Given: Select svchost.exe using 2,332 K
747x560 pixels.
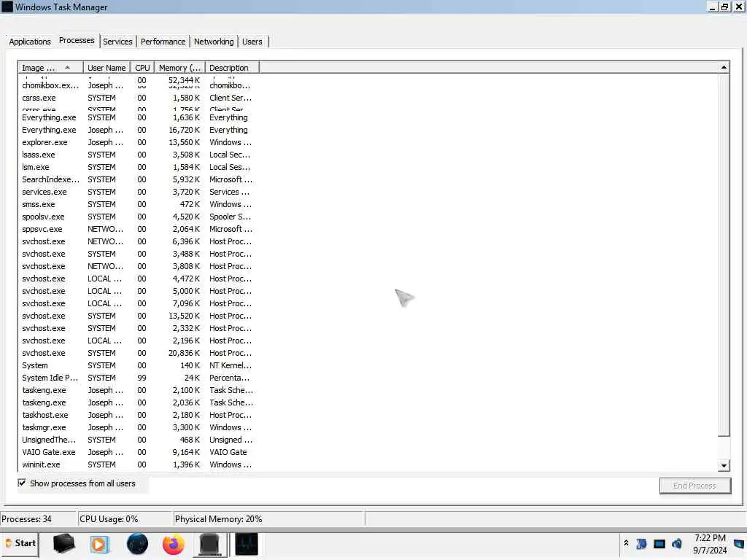Looking at the screenshot, I should point(137,328).
